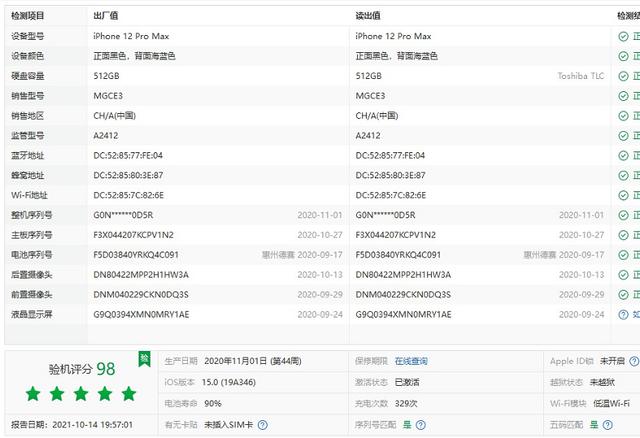Image resolution: width=640 pixels, height=438 pixels.
Task: Click the green check icon in 设备型号 row
Action: point(623,36)
